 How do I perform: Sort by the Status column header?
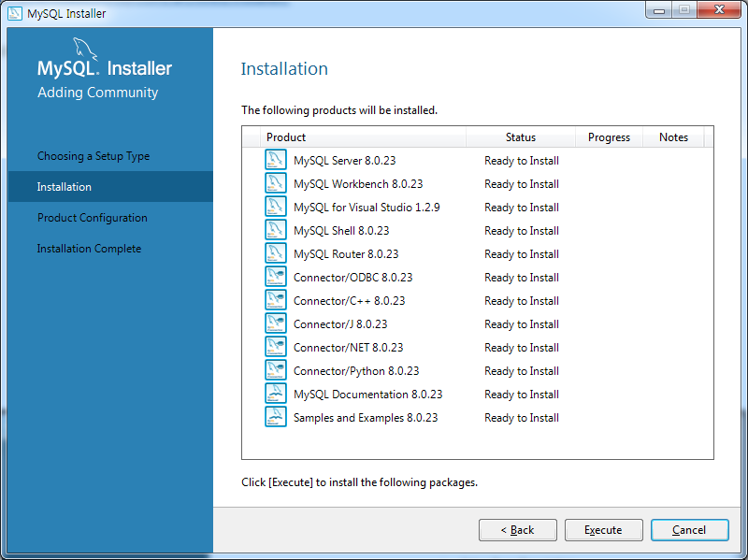point(521,137)
